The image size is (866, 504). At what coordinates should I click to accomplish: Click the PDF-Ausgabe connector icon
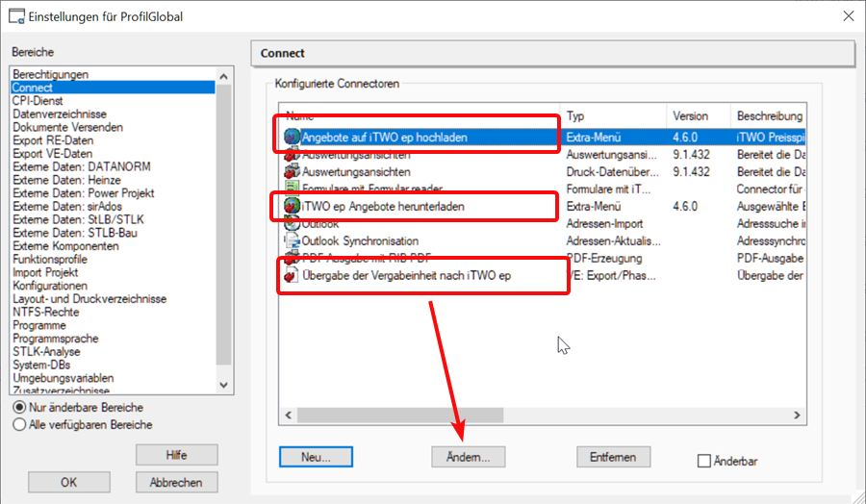click(x=293, y=258)
